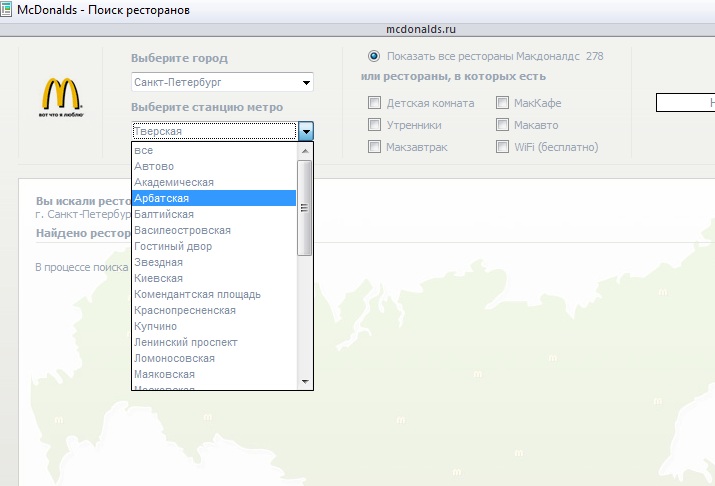715x486 pixels.
Task: Choose Киевская station
Action: coord(214,278)
